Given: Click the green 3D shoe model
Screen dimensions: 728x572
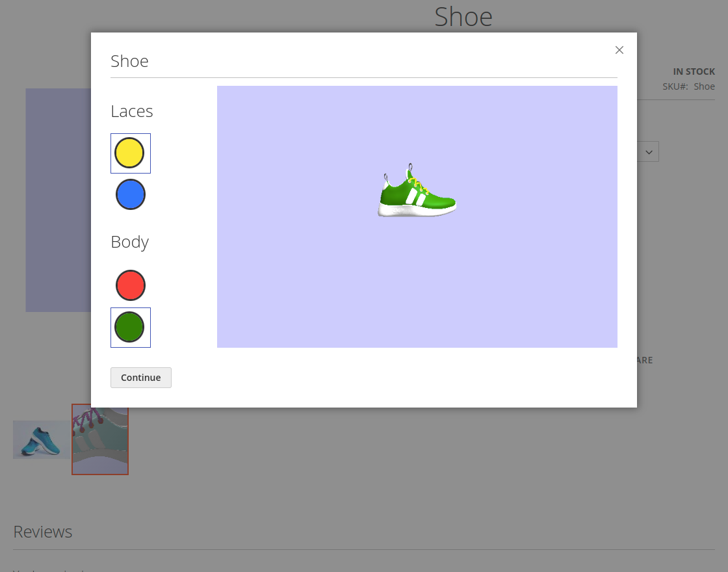Looking at the screenshot, I should click(x=417, y=194).
